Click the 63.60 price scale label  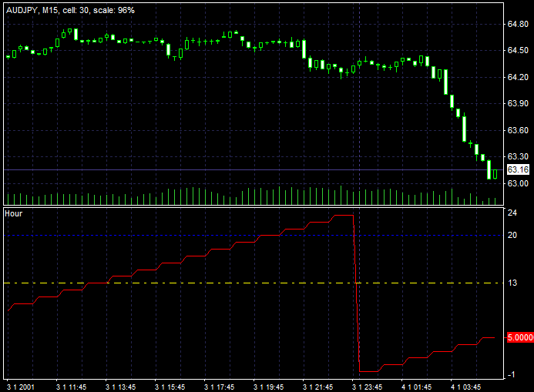(518, 130)
